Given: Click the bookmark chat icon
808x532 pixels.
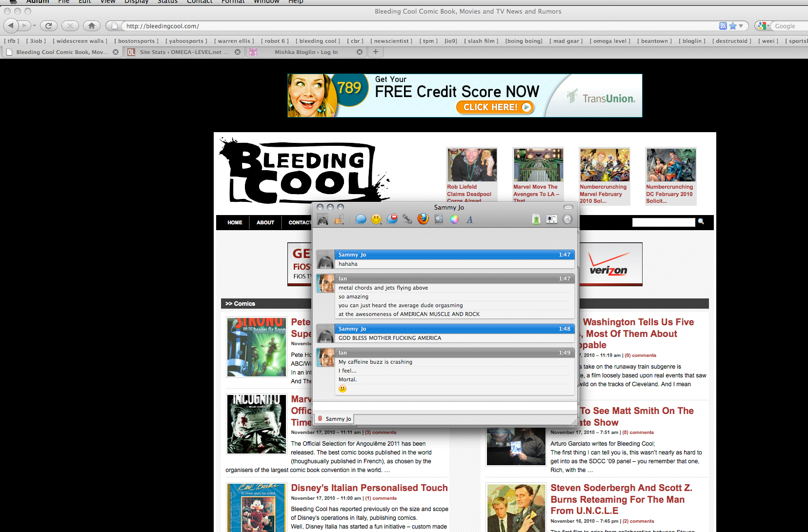Looking at the screenshot, I should click(439, 219).
